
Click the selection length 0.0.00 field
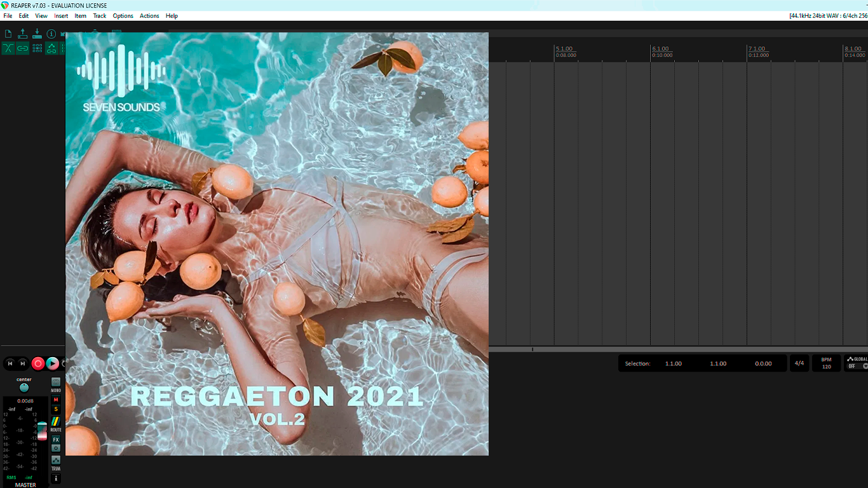(763, 363)
